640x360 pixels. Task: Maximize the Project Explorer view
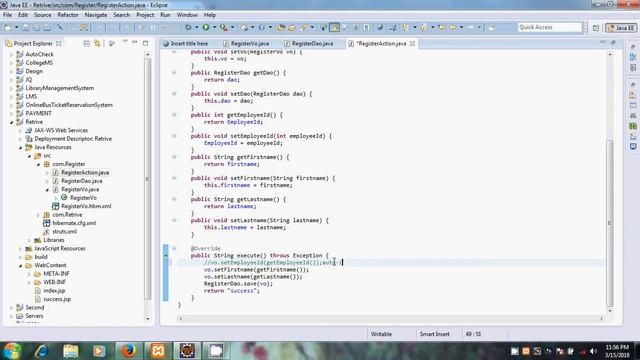(x=145, y=43)
